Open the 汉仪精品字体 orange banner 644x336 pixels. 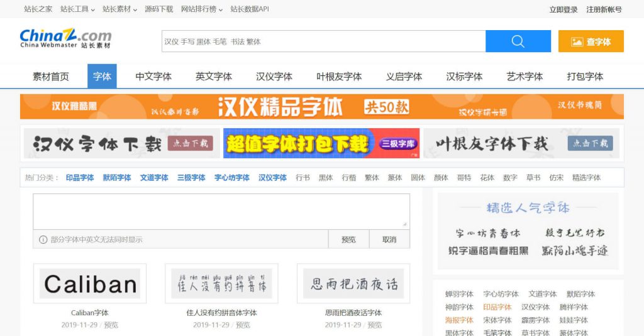pos(321,107)
